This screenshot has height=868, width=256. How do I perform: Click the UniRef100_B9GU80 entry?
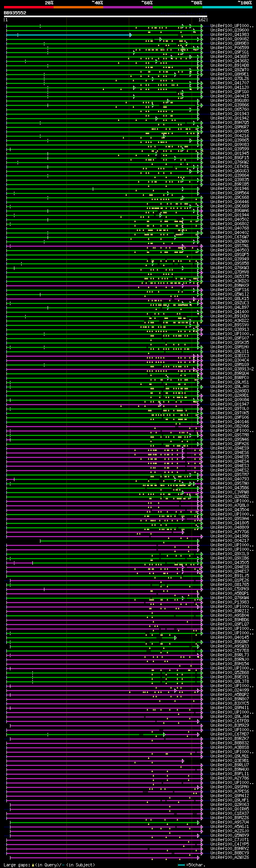pos(230,101)
